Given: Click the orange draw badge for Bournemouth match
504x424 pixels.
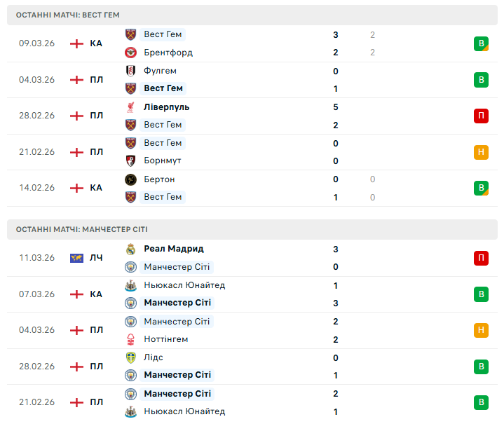Looking at the screenshot, I should [481, 152].
